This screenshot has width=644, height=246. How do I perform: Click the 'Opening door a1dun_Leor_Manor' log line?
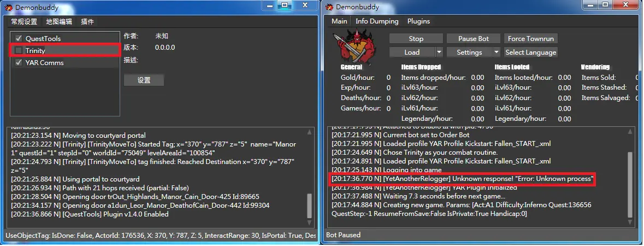[x=140, y=206]
